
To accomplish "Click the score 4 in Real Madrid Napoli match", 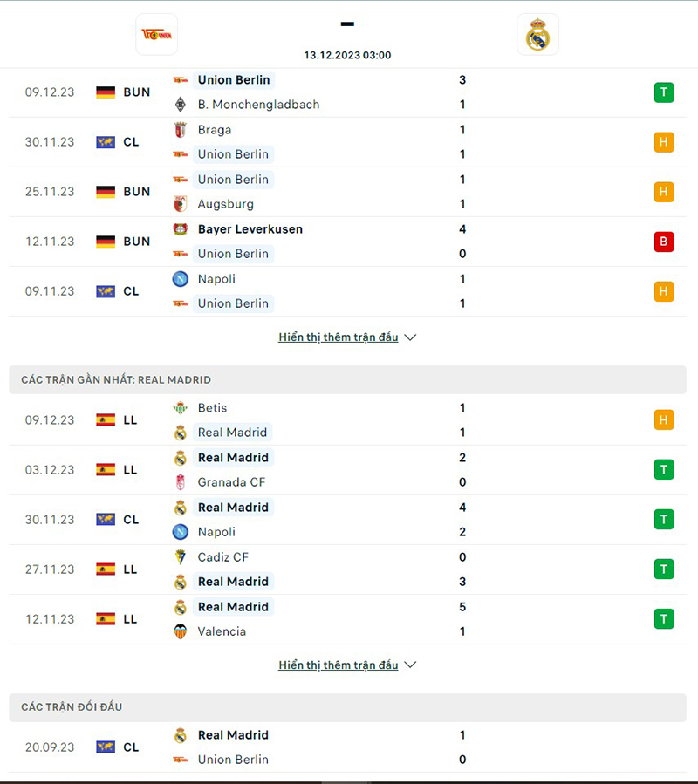I will click(x=462, y=507).
